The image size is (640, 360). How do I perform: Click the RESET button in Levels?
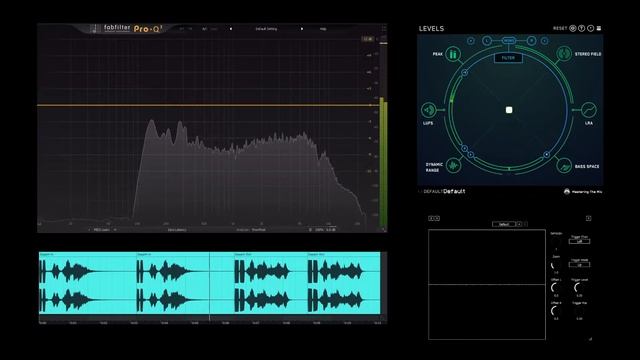[560, 28]
